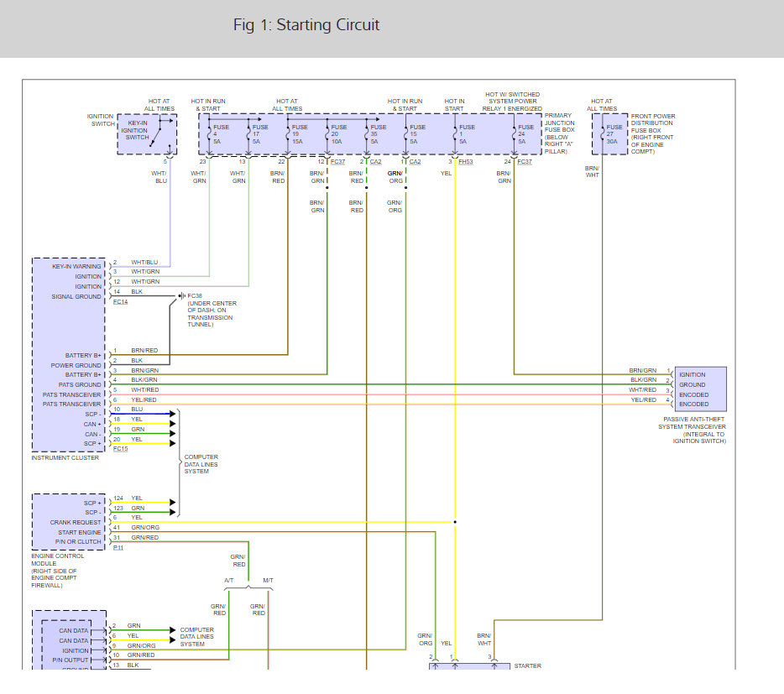Select the KEY-IN WARNING pin label
This screenshot has width=784, height=694.
pyautogui.click(x=76, y=267)
